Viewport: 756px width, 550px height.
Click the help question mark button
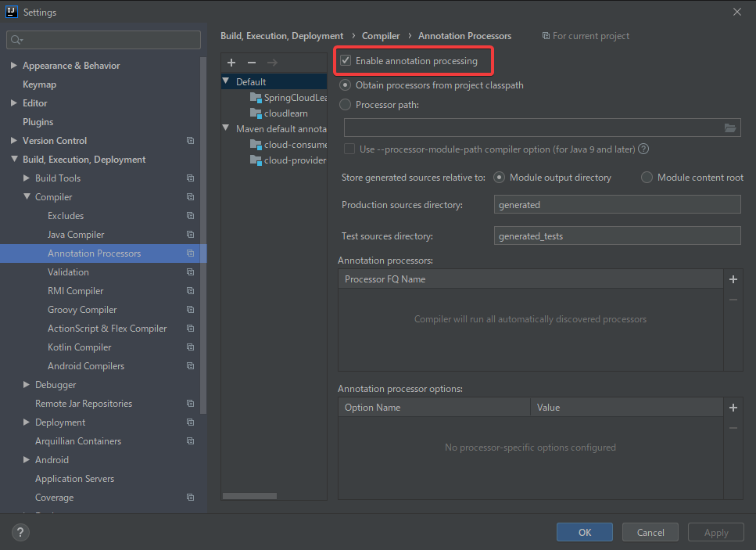tap(20, 533)
